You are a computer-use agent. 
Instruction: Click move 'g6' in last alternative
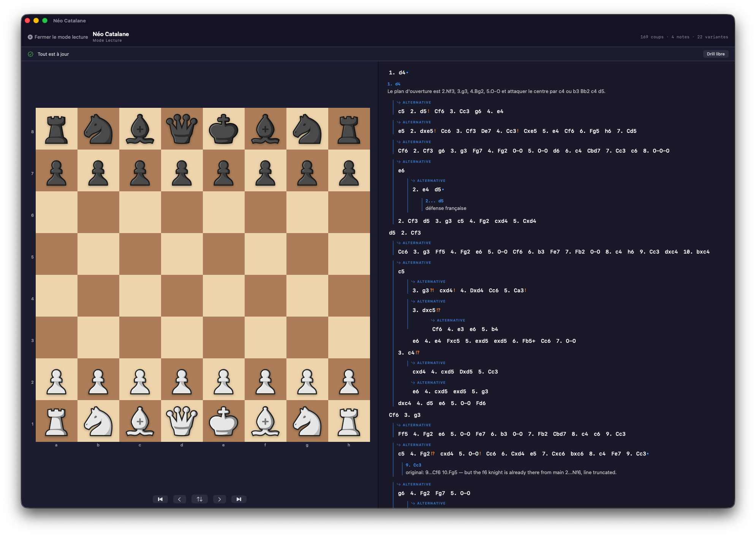pos(401,493)
